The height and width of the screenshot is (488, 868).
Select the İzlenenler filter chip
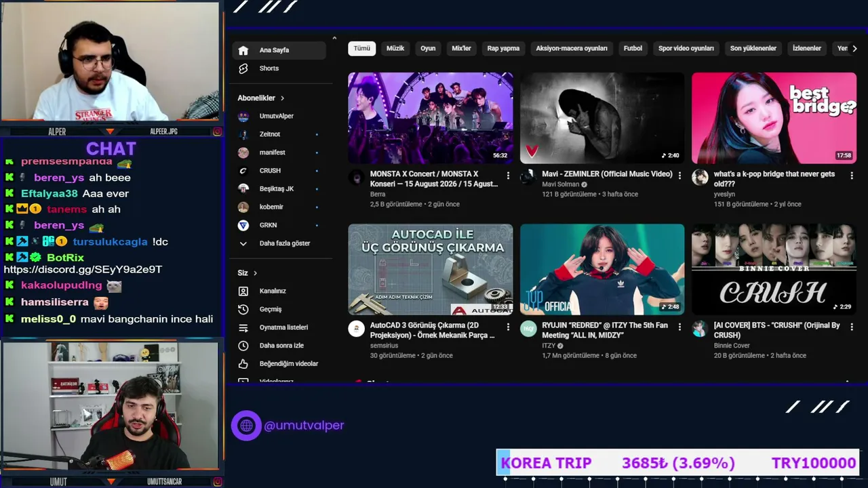(x=807, y=49)
